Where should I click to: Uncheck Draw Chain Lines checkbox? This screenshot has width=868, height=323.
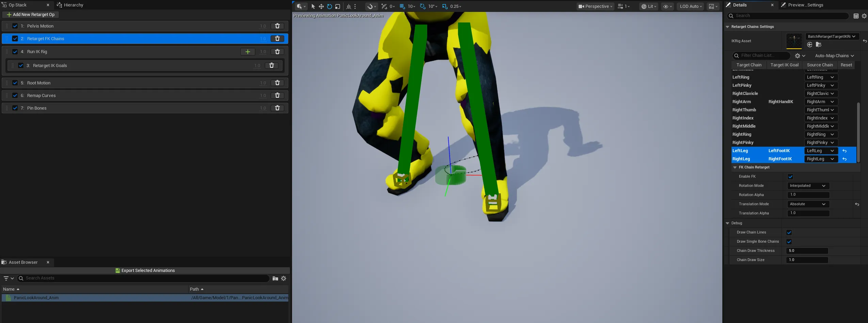click(x=789, y=232)
